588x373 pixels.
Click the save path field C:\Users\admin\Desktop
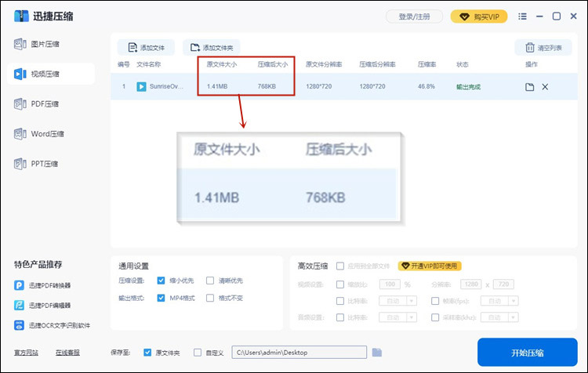tap(299, 353)
